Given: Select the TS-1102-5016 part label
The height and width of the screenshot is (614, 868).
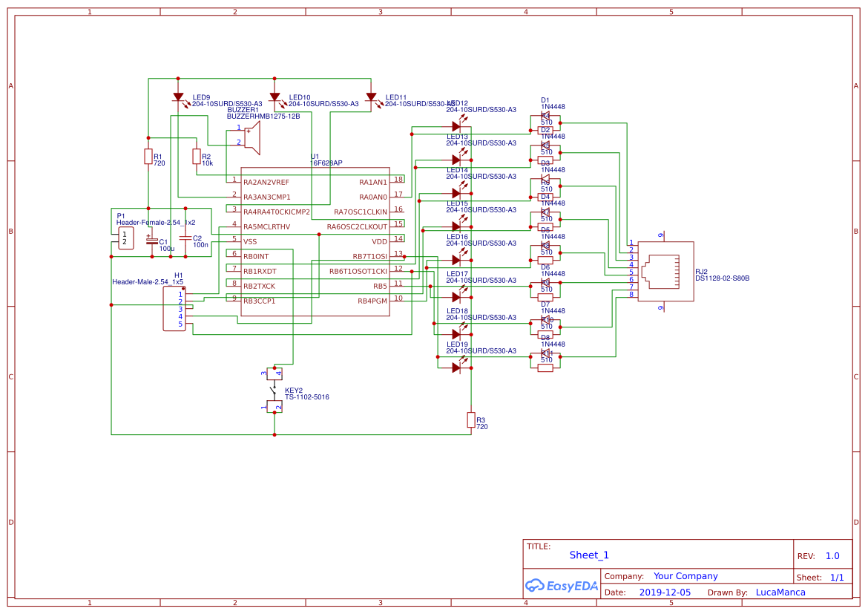Looking at the screenshot, I should point(306,397).
